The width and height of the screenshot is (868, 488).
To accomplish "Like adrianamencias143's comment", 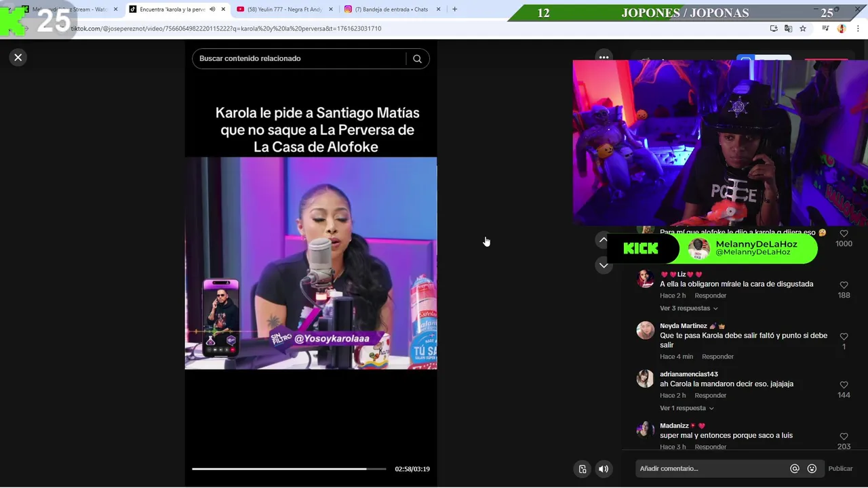I will pyautogui.click(x=844, y=385).
